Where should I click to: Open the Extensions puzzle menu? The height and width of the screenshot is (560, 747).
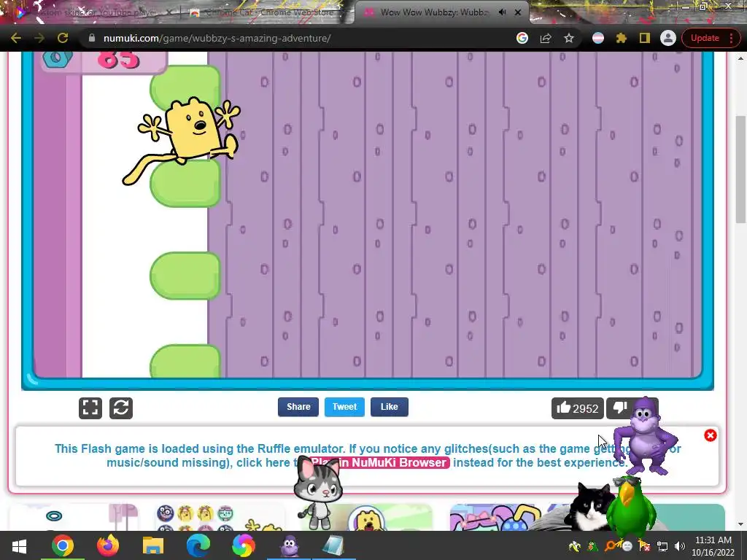click(622, 38)
